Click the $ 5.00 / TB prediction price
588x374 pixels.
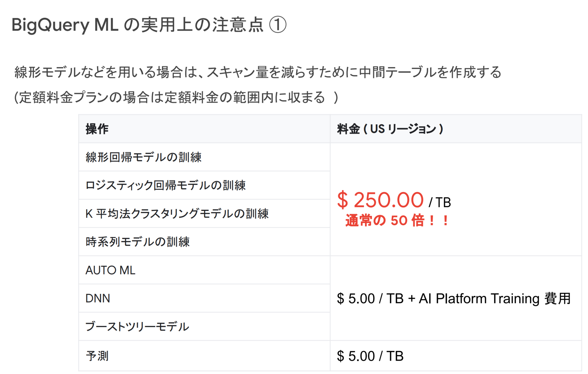370,356
